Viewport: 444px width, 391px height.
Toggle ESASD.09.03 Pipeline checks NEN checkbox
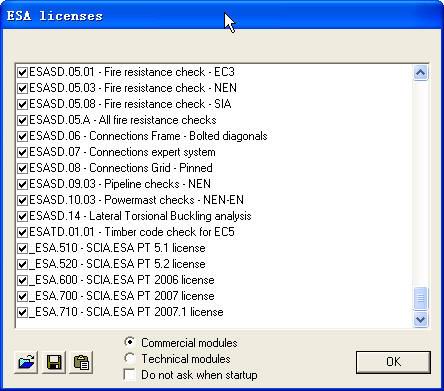(22, 184)
